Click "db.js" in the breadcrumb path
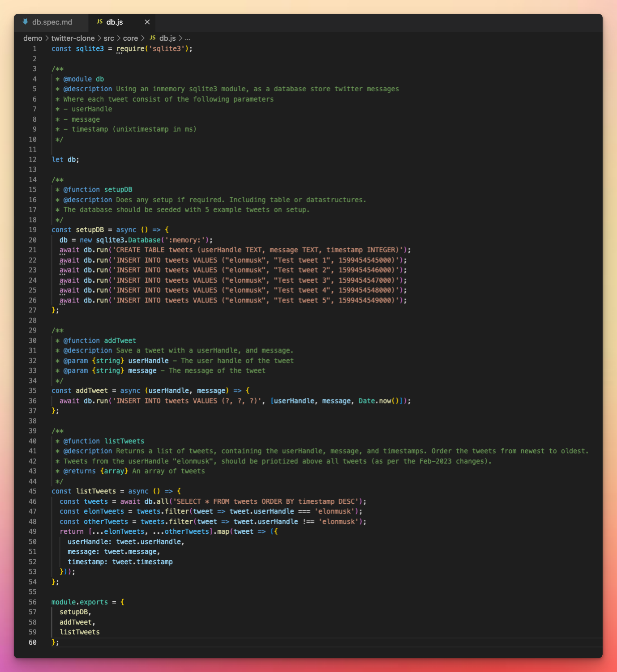 pos(167,38)
